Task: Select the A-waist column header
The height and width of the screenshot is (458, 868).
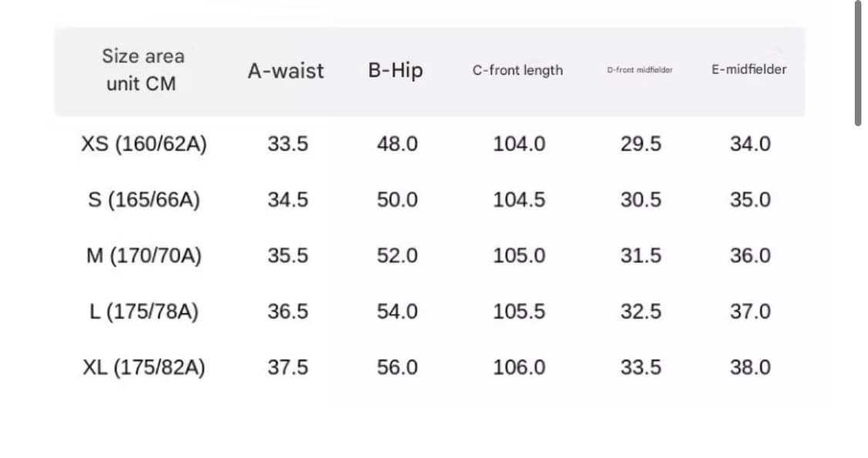Action: click(x=285, y=71)
